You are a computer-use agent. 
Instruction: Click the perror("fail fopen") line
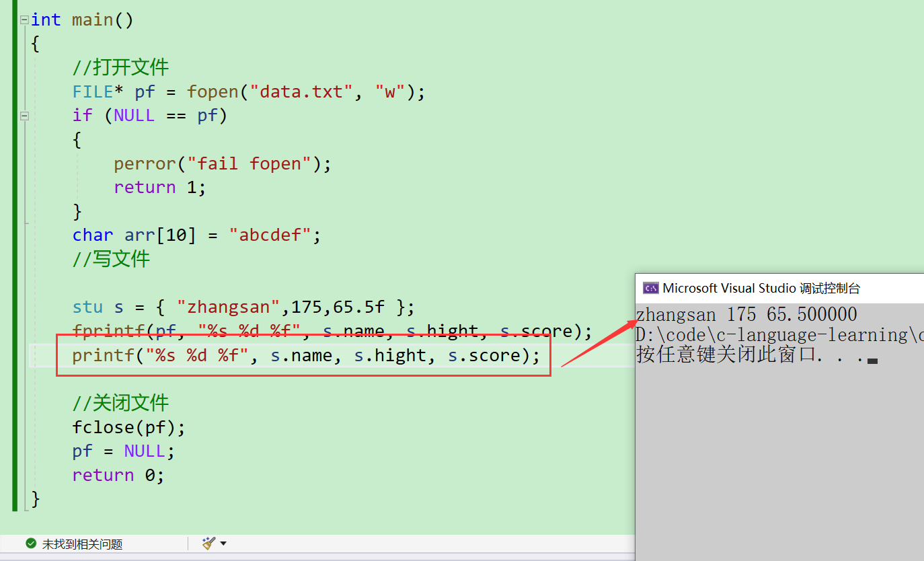(x=223, y=163)
